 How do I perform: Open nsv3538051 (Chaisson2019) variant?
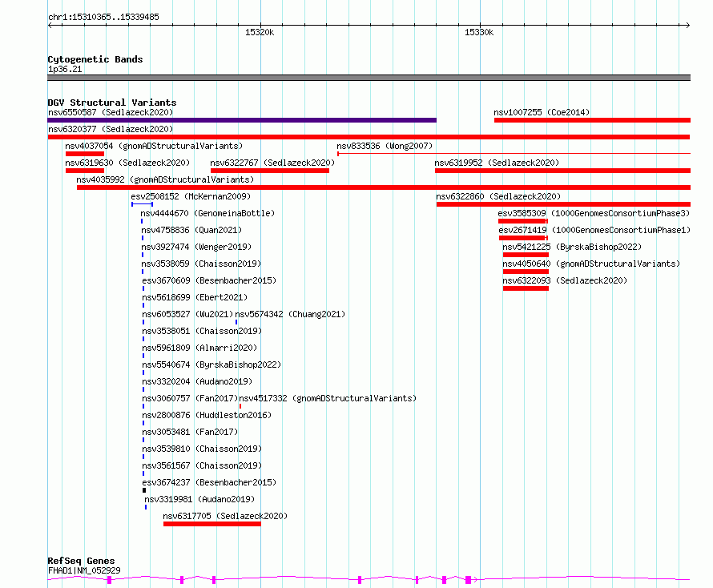point(203,331)
